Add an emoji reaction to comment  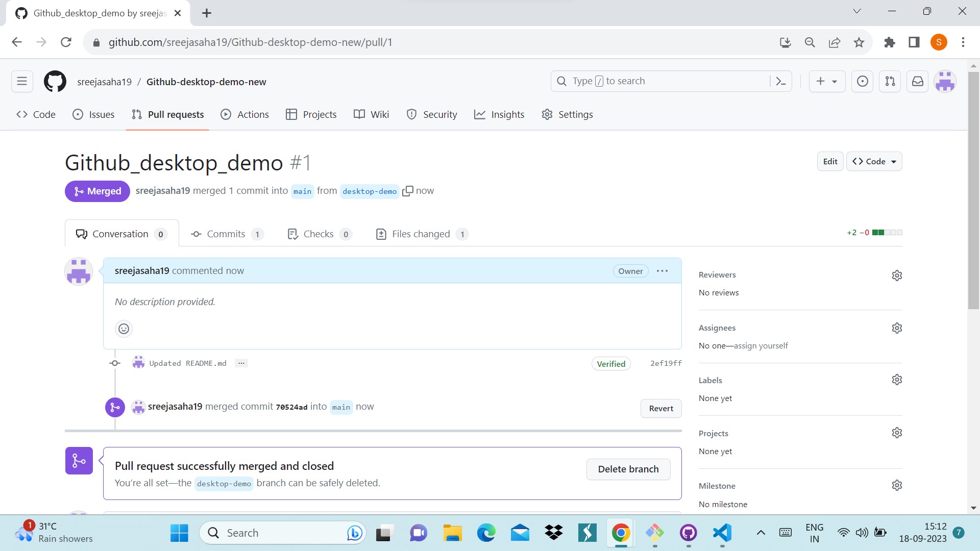(124, 329)
